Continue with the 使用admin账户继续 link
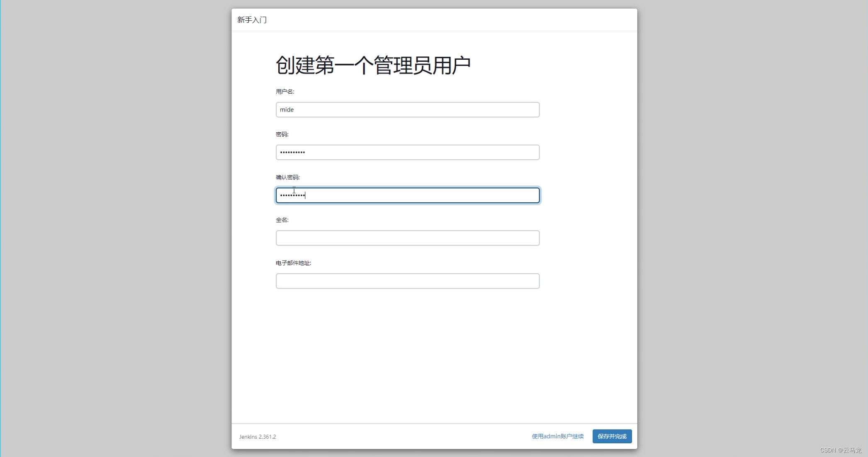The width and height of the screenshot is (868, 457). click(x=557, y=436)
